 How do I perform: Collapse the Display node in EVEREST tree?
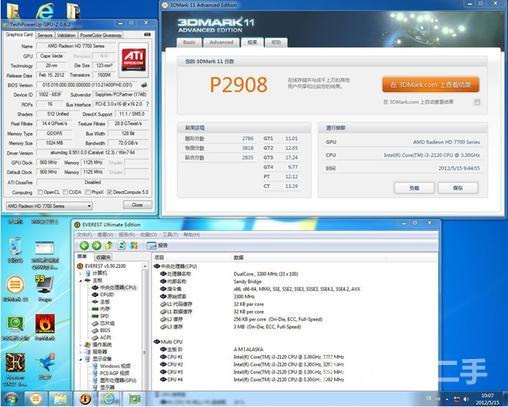click(81, 359)
